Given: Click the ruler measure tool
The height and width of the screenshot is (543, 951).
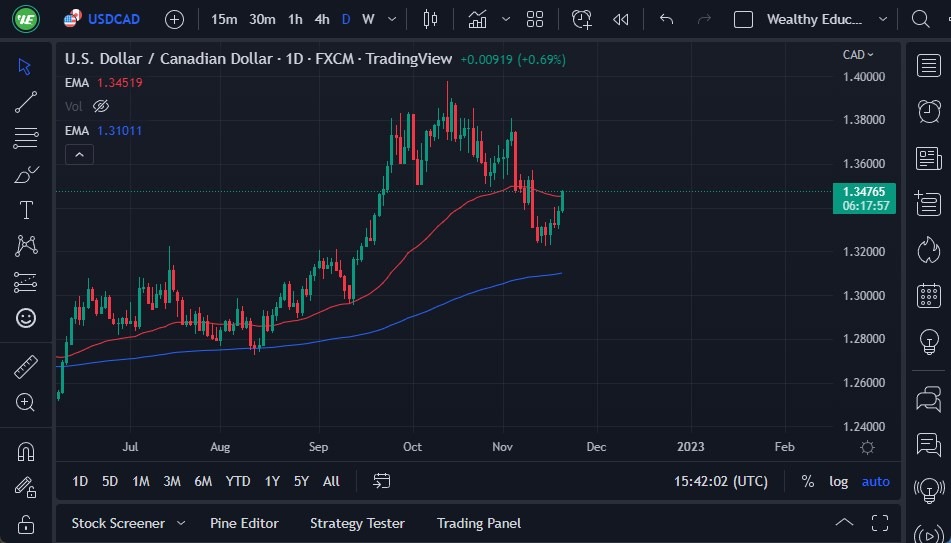Looking at the screenshot, I should coord(26,367).
